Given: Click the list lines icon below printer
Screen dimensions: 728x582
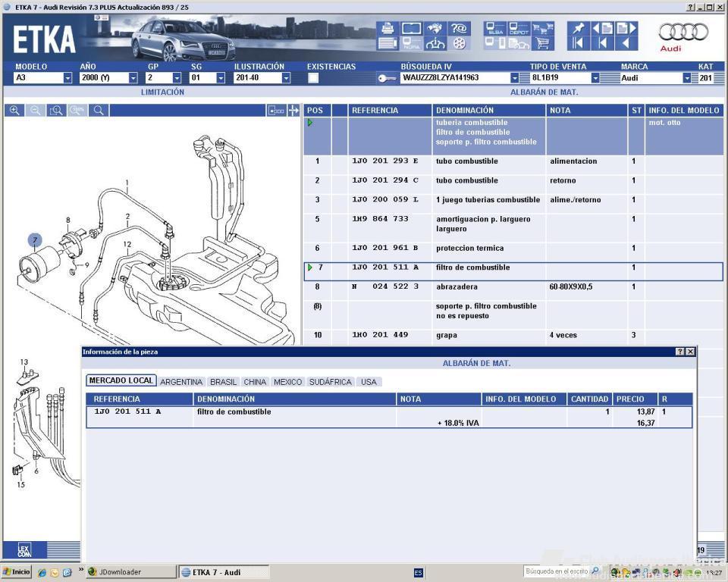Looking at the screenshot, I should tap(388, 44).
